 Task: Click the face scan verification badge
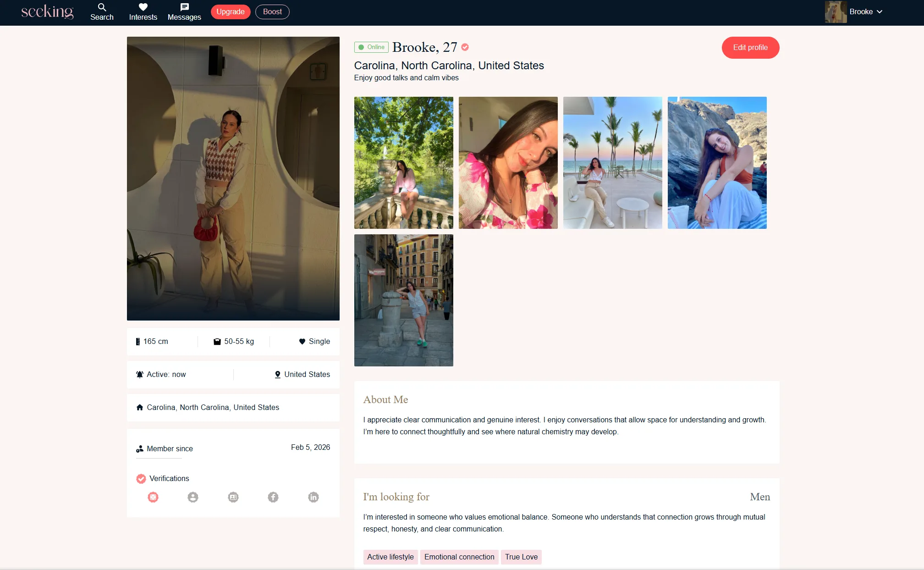click(x=153, y=497)
